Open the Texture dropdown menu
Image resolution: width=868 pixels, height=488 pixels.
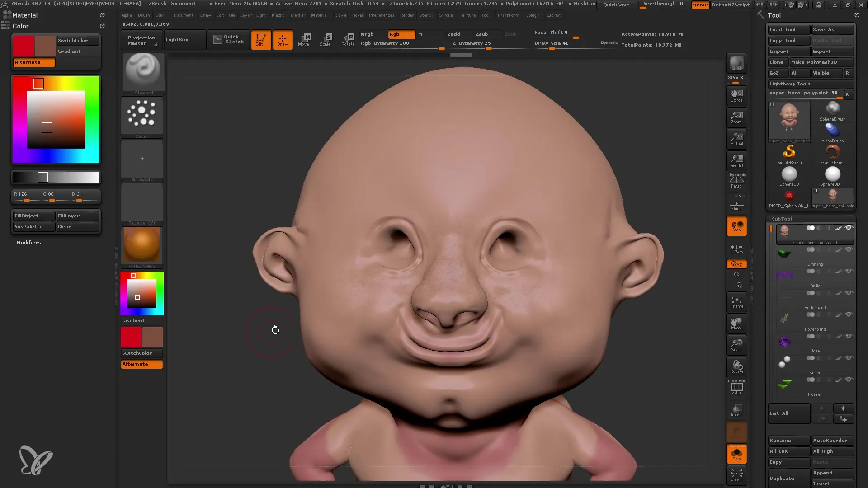pos(466,16)
